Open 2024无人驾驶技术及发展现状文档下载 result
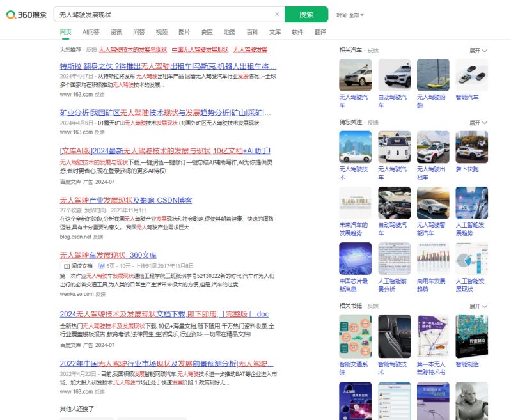Image resolution: width=511 pixels, height=420 pixels. pos(164,314)
